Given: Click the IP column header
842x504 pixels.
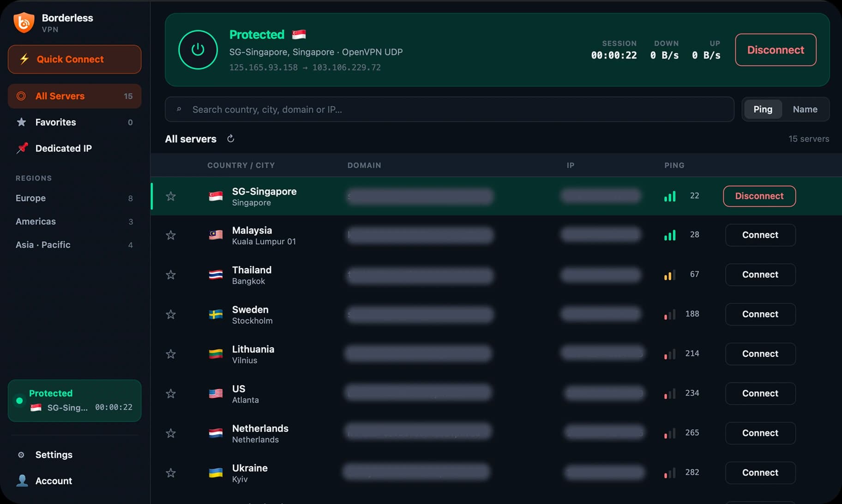Looking at the screenshot, I should pyautogui.click(x=571, y=165).
